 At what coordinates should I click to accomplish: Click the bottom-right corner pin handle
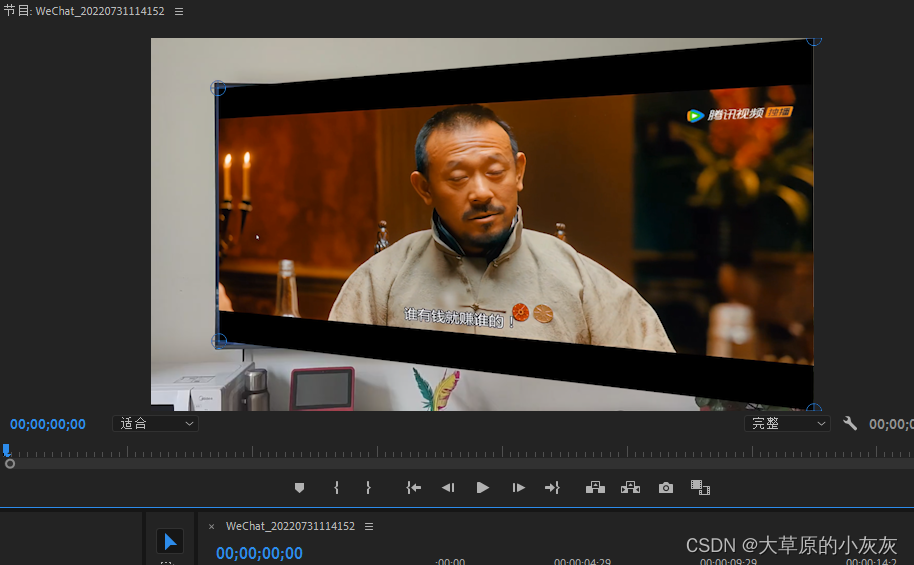point(814,408)
